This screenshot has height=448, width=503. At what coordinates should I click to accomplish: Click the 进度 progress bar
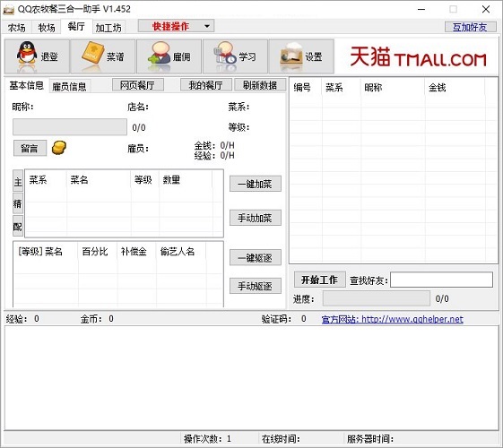click(377, 298)
